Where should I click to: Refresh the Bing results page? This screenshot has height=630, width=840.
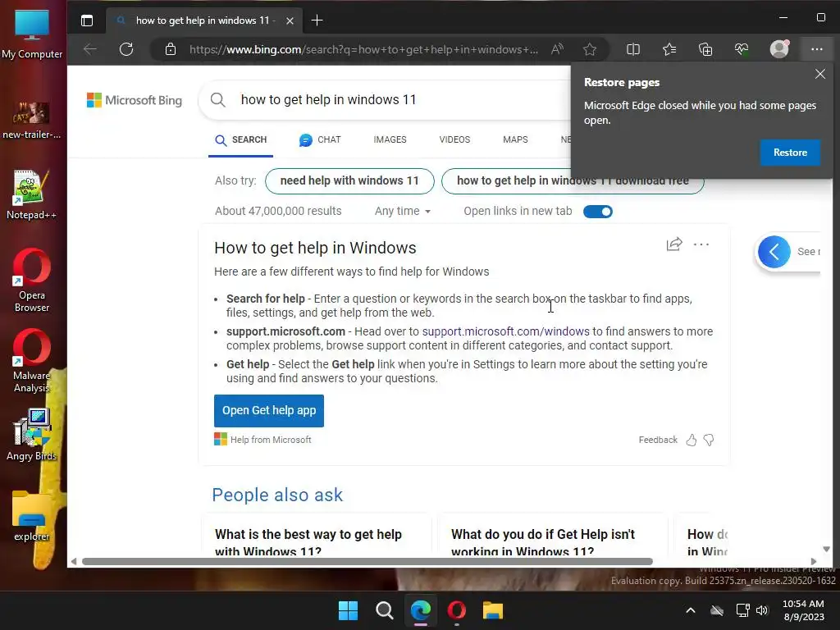126,49
